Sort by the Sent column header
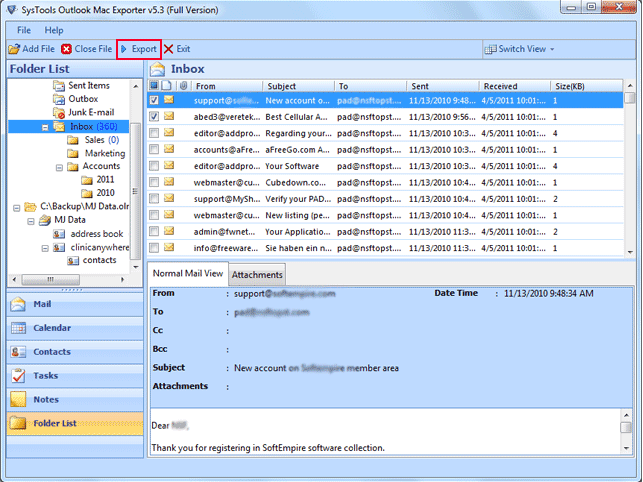The image size is (643, 482). coord(442,86)
